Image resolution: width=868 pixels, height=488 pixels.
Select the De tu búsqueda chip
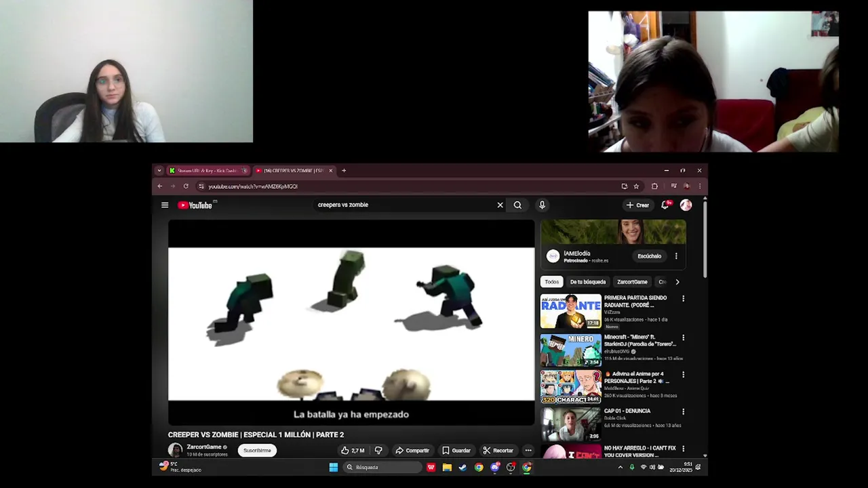[x=588, y=282]
